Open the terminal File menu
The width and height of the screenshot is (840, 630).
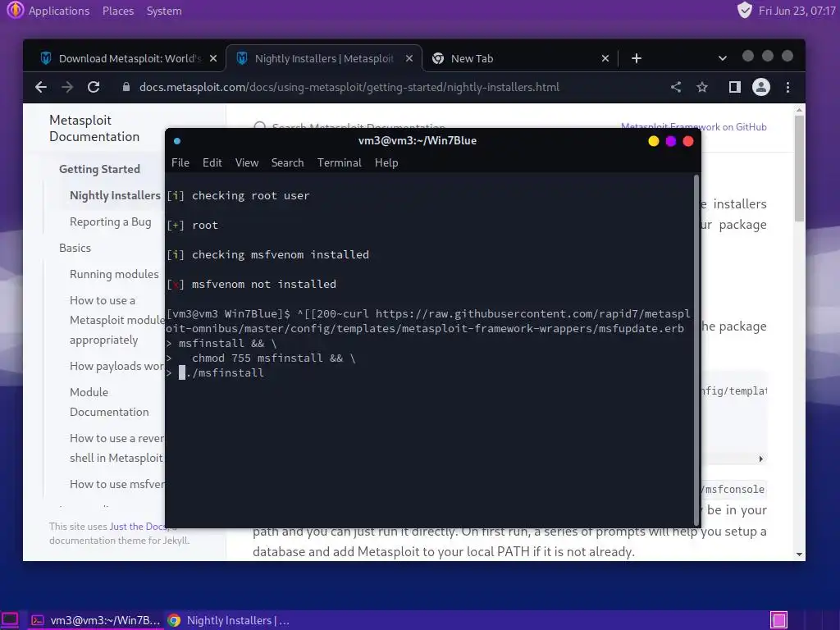pyautogui.click(x=180, y=163)
